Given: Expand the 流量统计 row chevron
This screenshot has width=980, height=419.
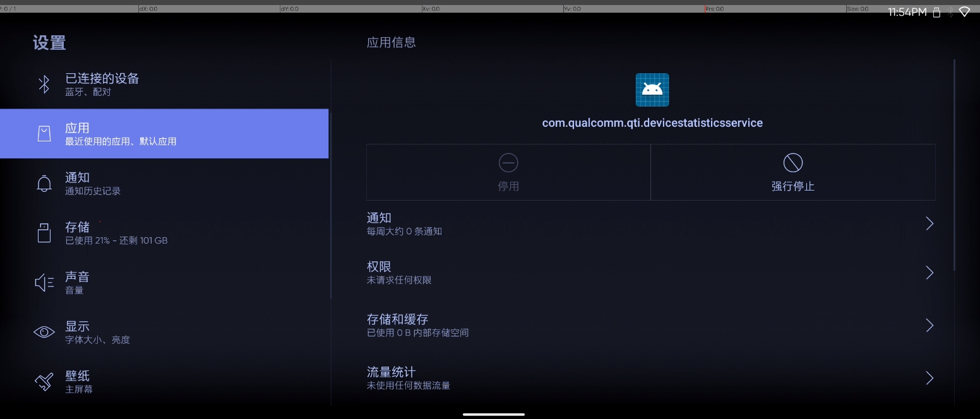Looking at the screenshot, I should 929,378.
